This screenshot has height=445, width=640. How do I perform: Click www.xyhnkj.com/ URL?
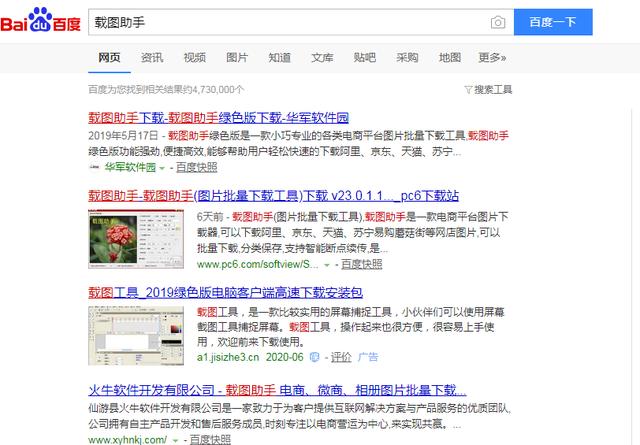tap(128, 439)
